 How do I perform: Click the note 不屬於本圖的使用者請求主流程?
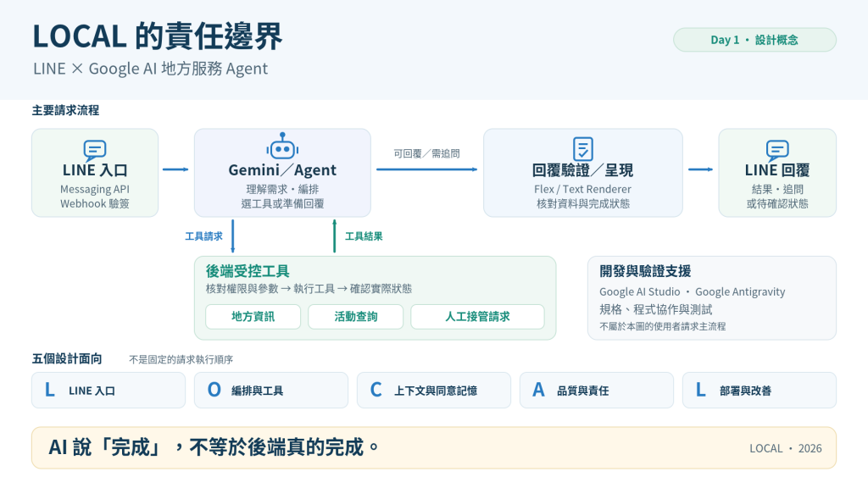663,326
